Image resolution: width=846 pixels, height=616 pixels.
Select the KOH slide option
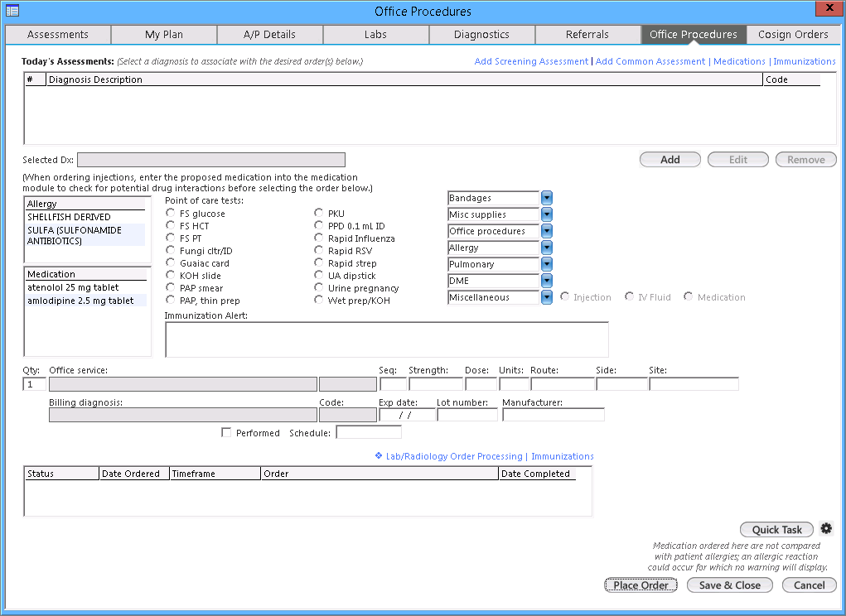click(x=171, y=275)
